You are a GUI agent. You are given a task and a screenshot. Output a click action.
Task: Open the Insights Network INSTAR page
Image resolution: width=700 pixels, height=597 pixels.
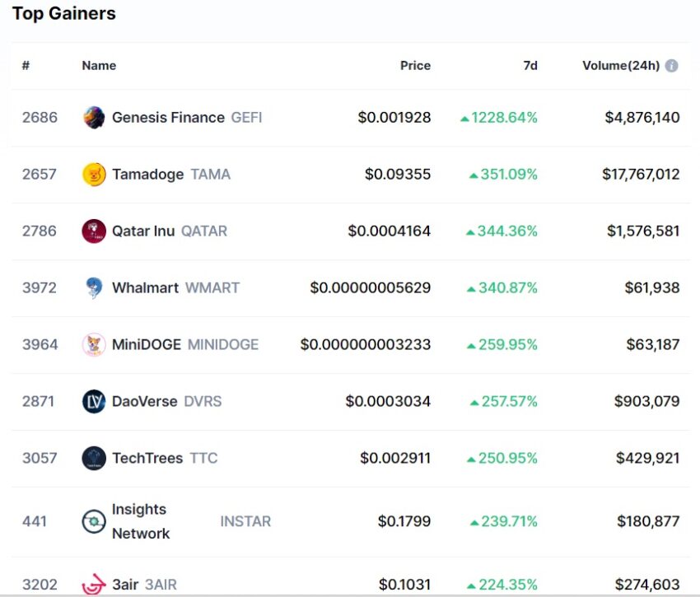(191, 521)
